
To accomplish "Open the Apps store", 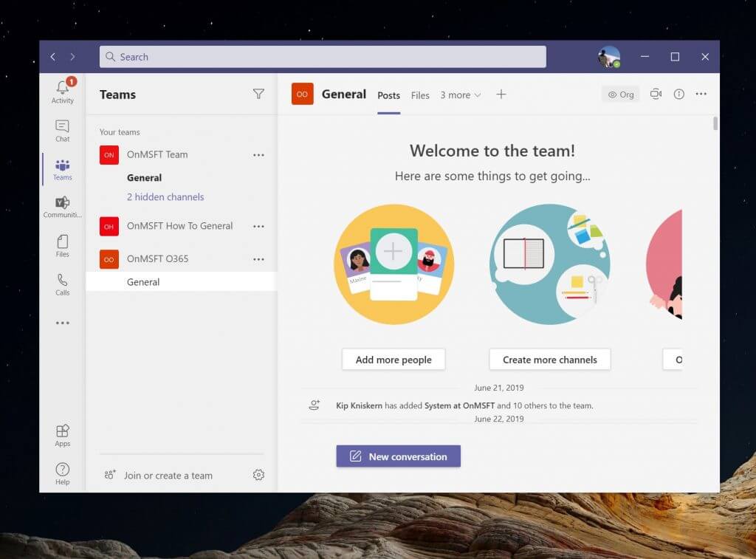I will pyautogui.click(x=63, y=436).
